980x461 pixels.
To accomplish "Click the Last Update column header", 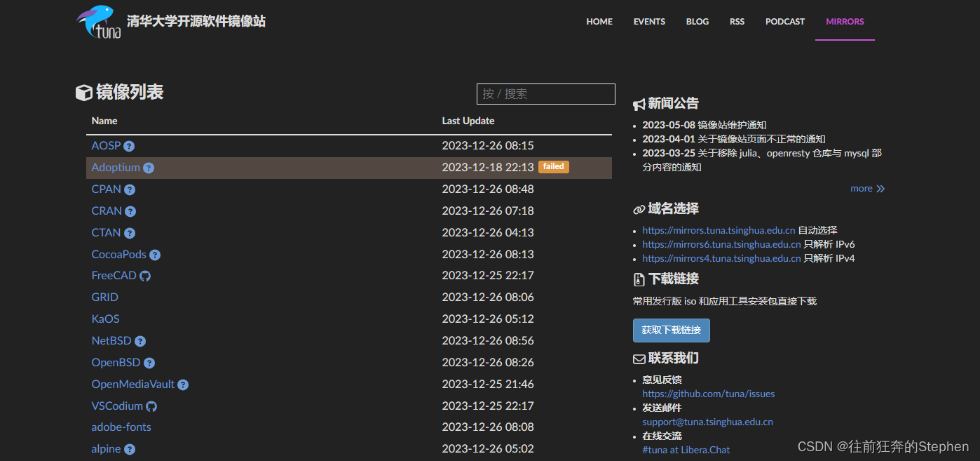I will coord(468,121).
